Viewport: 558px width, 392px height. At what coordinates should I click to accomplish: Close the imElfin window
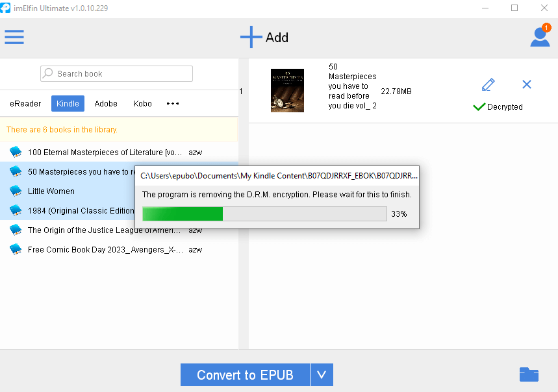point(544,8)
